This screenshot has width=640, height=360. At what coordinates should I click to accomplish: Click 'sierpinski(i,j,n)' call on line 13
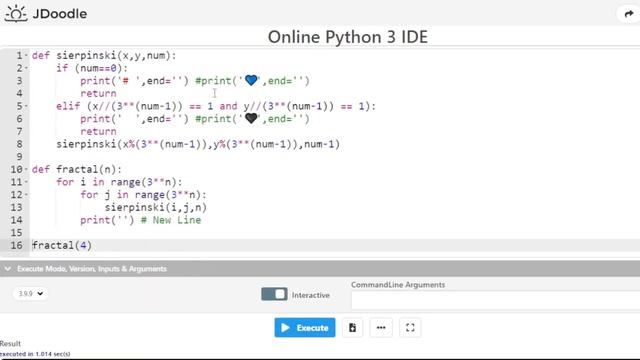point(156,207)
